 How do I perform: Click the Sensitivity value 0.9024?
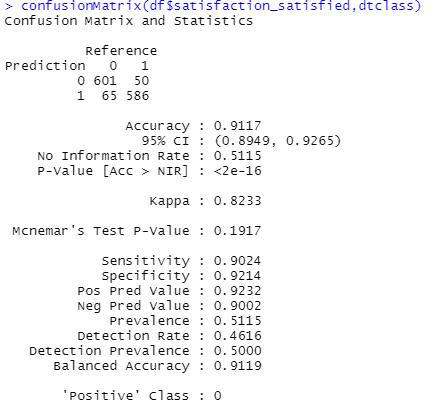tap(237, 261)
